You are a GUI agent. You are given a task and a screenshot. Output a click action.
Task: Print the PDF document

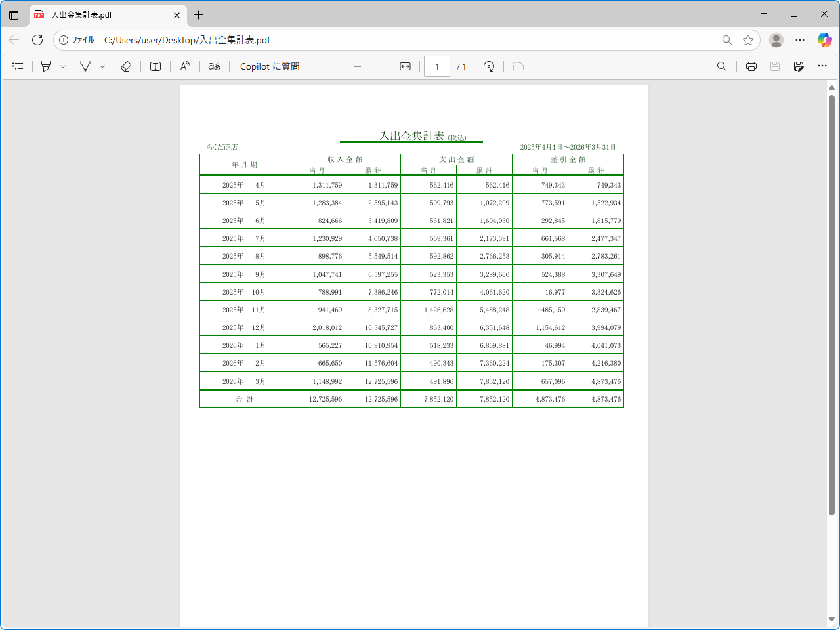pos(751,66)
